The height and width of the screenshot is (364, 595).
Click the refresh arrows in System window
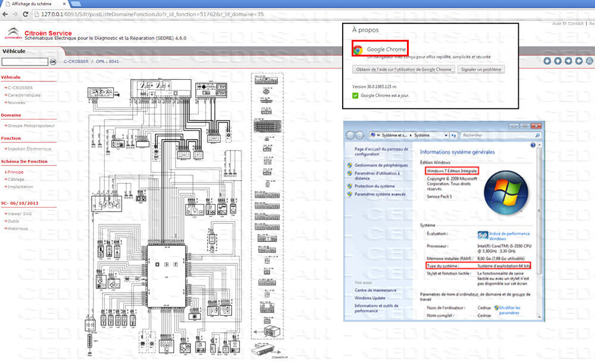pos(453,136)
